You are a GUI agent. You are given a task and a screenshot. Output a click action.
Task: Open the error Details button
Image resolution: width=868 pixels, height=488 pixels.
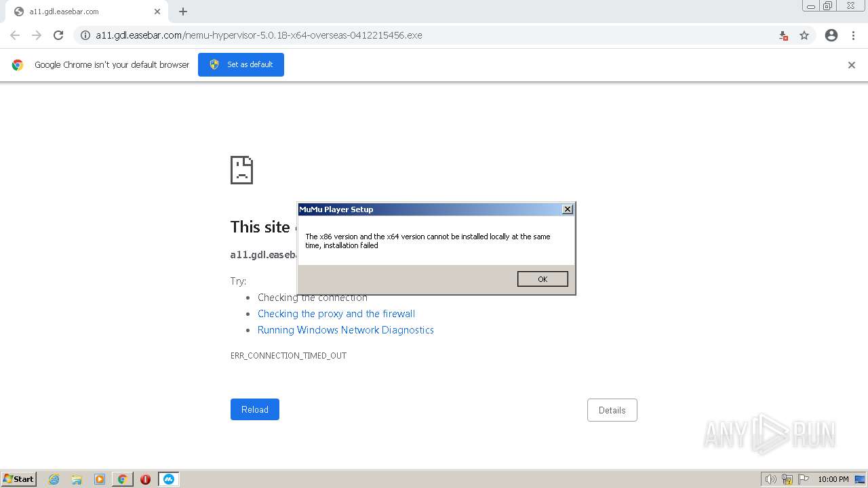pos(612,410)
